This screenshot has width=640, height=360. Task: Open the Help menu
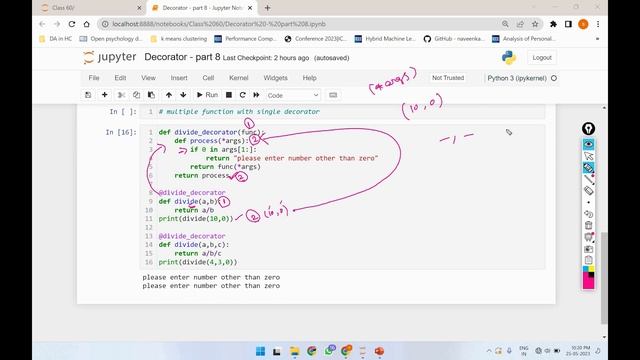pyautogui.click(x=309, y=78)
